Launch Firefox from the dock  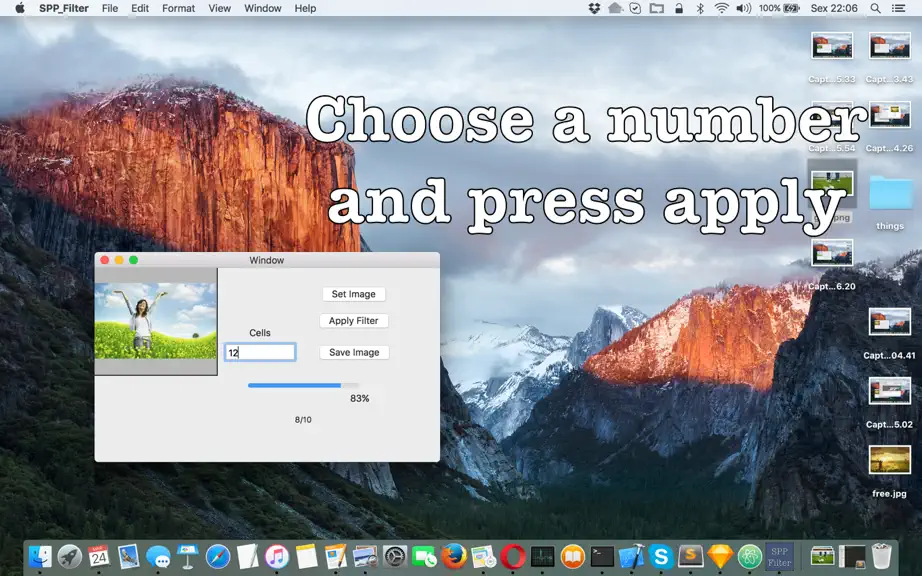(x=454, y=556)
